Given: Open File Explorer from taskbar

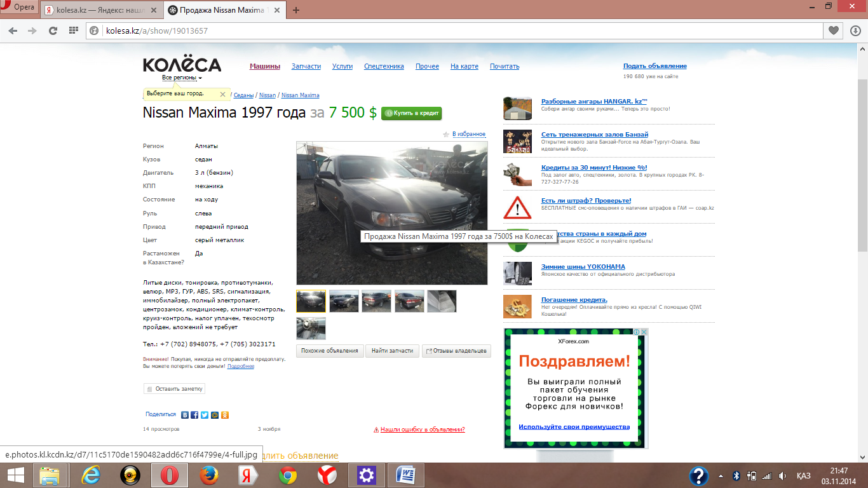Looking at the screenshot, I should [50, 475].
